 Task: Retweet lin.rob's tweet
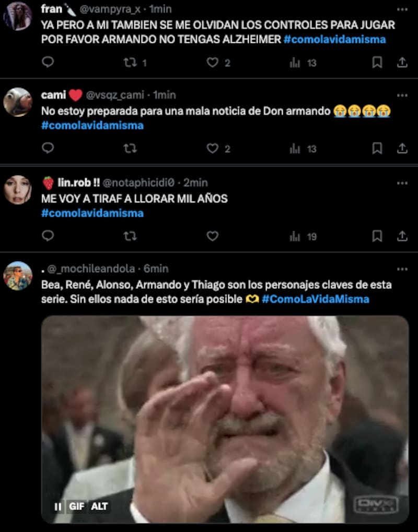pyautogui.click(x=130, y=237)
